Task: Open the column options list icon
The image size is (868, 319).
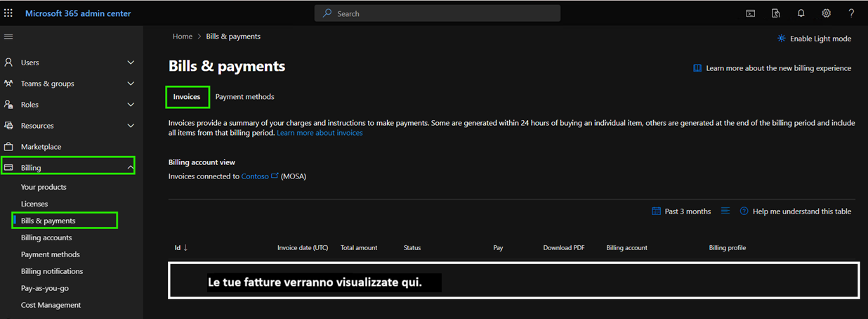Action: pos(725,211)
